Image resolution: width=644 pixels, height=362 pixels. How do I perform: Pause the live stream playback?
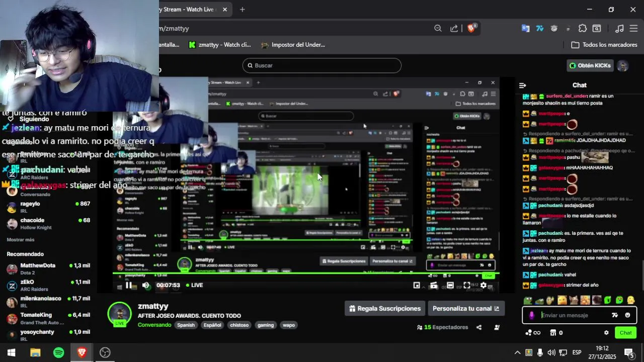pos(129,285)
